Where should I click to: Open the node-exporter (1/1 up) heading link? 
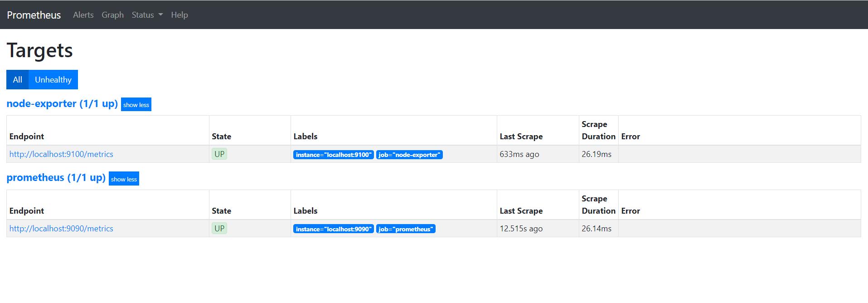(x=62, y=103)
